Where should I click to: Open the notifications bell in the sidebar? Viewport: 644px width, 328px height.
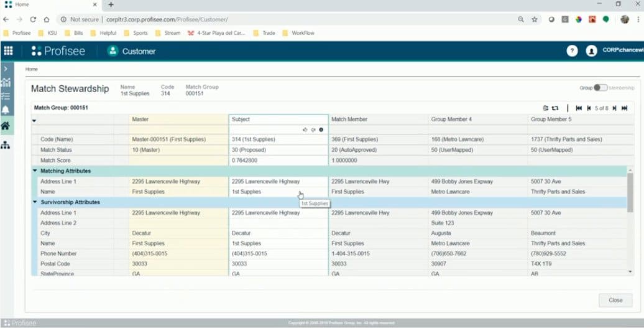[x=6, y=110]
